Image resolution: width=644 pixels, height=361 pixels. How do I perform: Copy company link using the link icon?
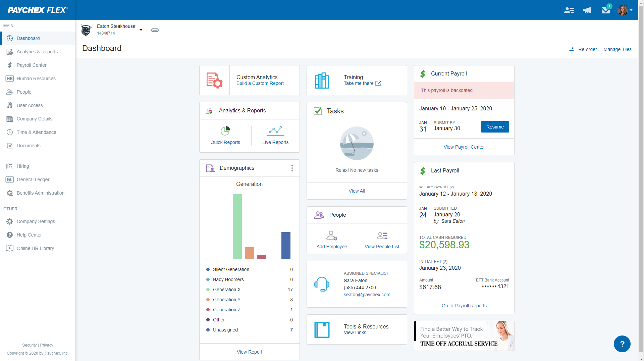[155, 30]
